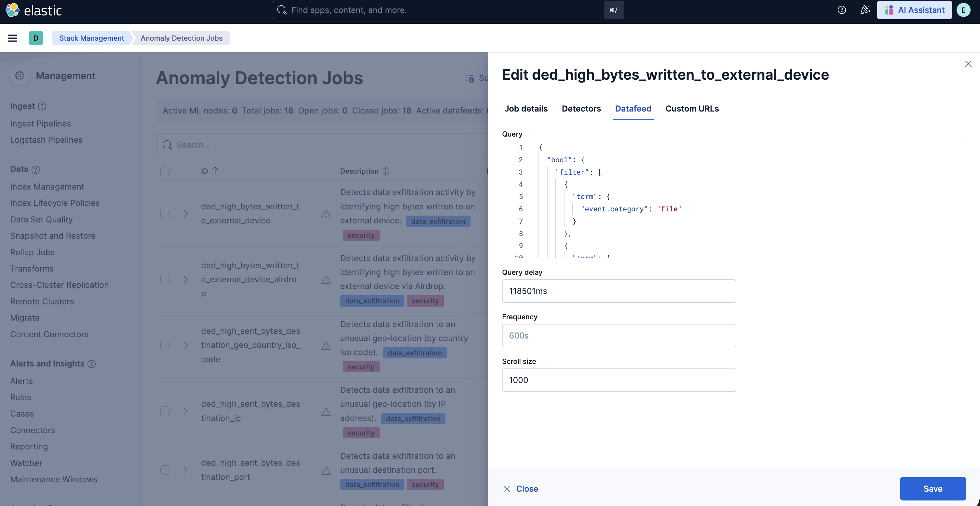980x506 pixels.
Task: Save the datafeed changes
Action: click(933, 488)
